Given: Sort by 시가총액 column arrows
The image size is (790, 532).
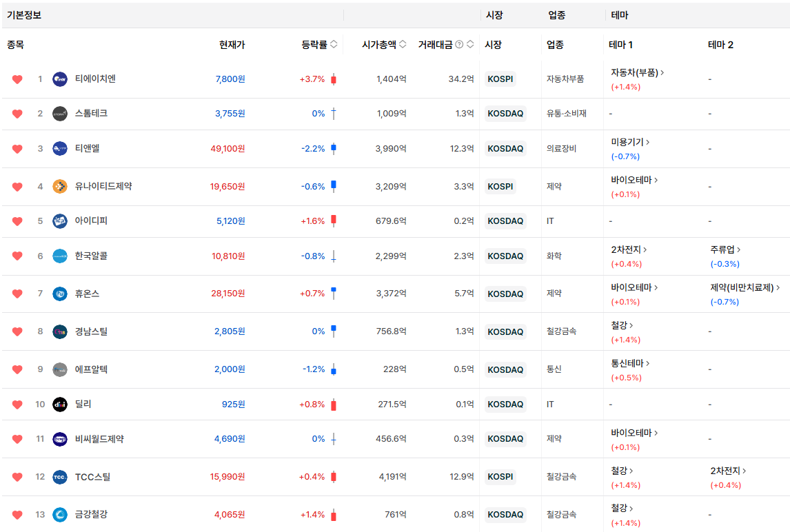Looking at the screenshot, I should pos(403,45).
